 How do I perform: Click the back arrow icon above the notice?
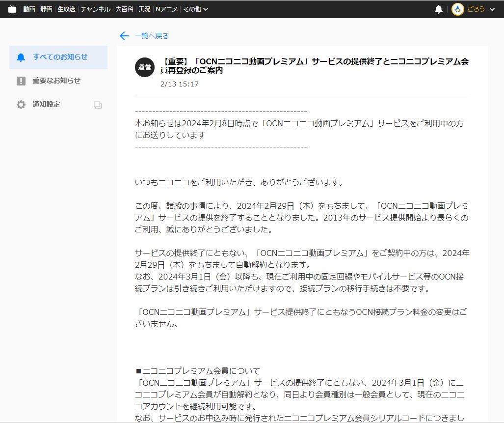[124, 36]
